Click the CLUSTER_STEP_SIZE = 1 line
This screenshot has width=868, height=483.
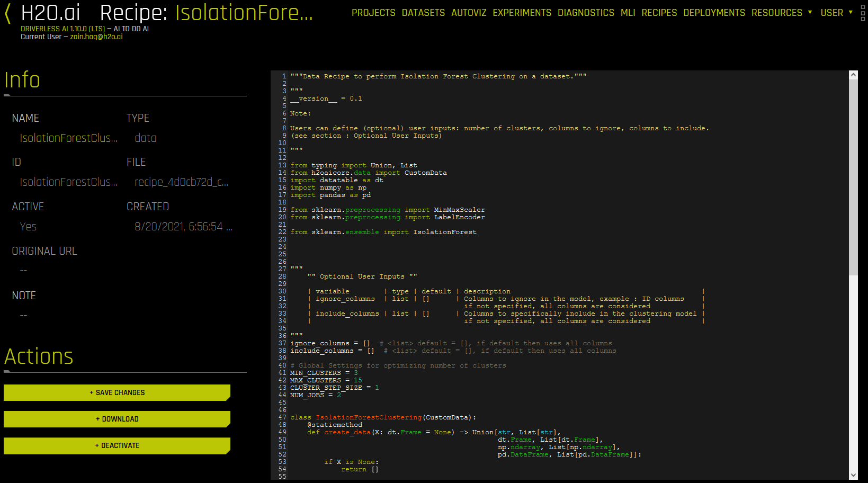pyautogui.click(x=335, y=388)
